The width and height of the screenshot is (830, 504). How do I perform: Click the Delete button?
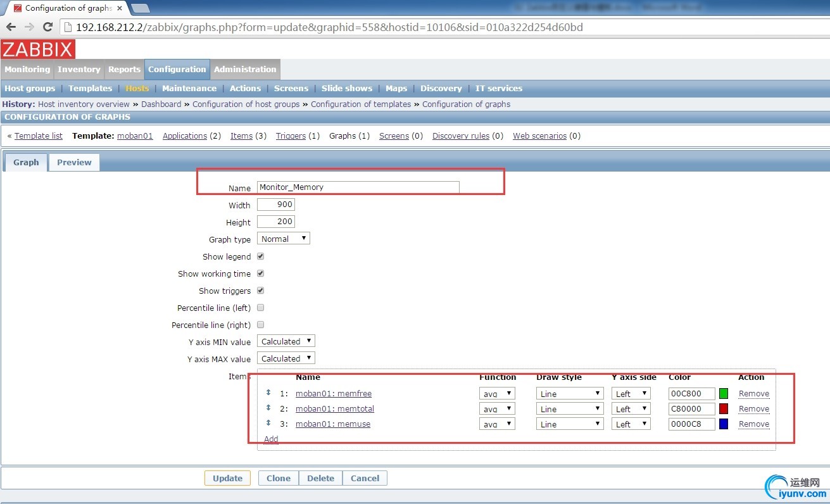pos(320,478)
